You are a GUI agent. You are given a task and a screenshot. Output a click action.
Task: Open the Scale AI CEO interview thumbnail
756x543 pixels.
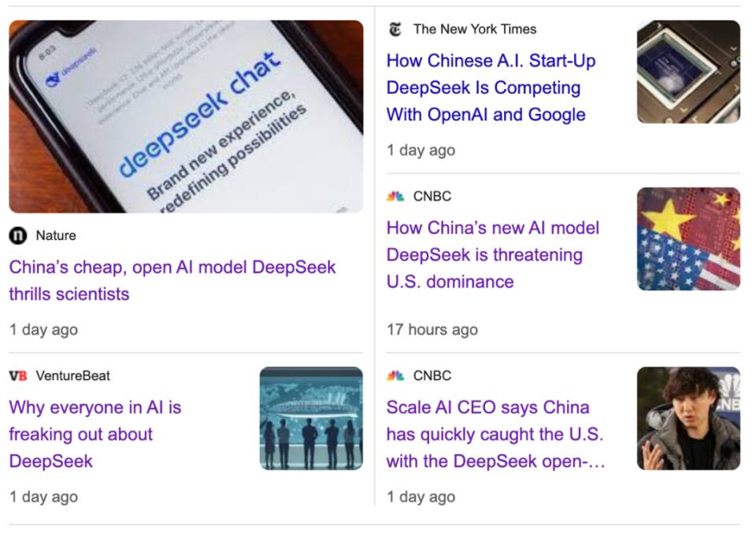pos(688,418)
